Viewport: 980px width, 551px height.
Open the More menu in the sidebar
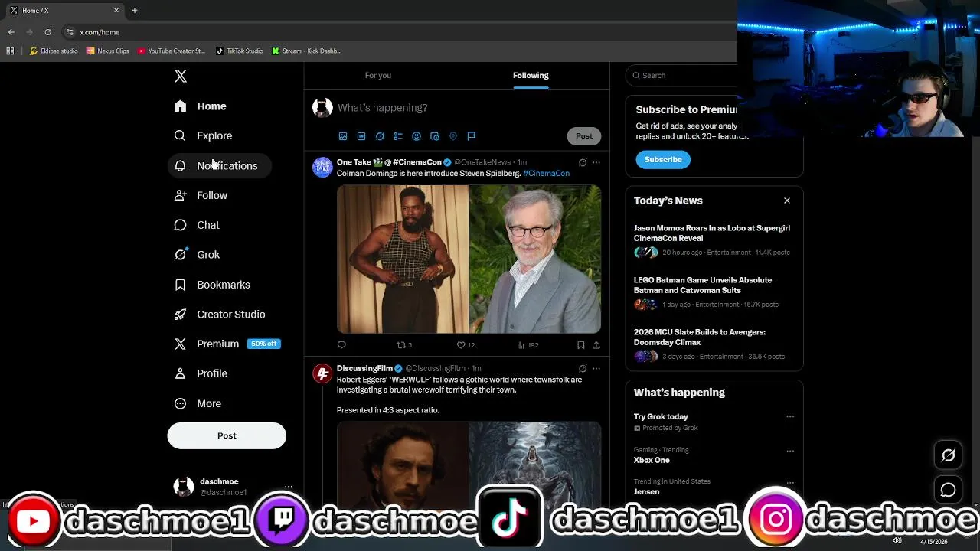click(x=198, y=403)
